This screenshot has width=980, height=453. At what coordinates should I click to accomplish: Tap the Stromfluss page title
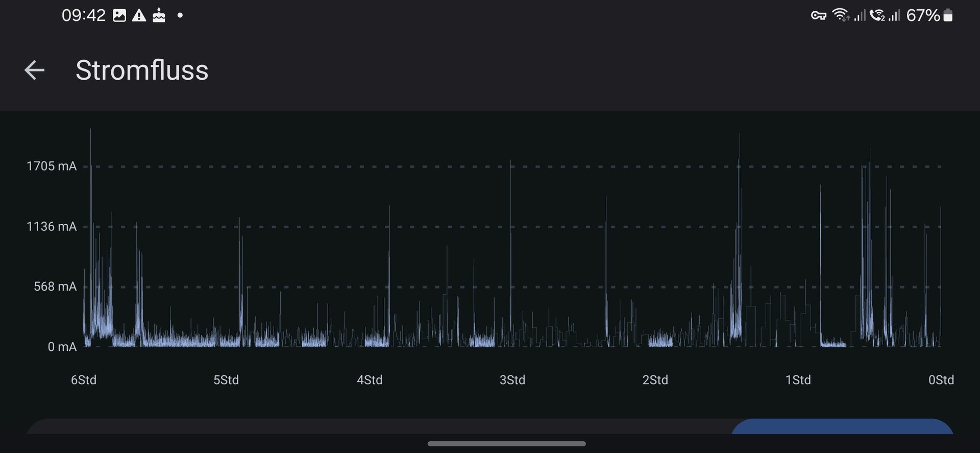pos(142,70)
